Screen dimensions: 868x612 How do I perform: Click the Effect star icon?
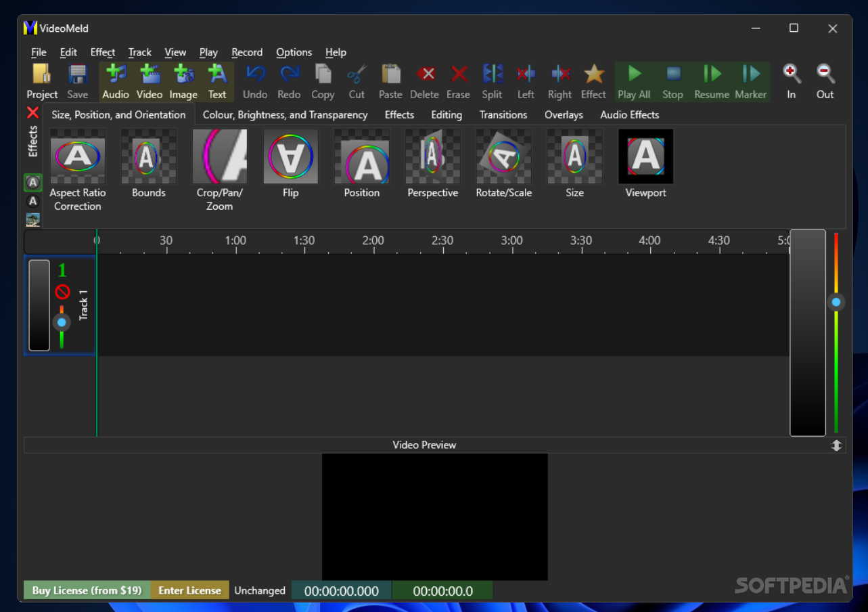click(593, 74)
